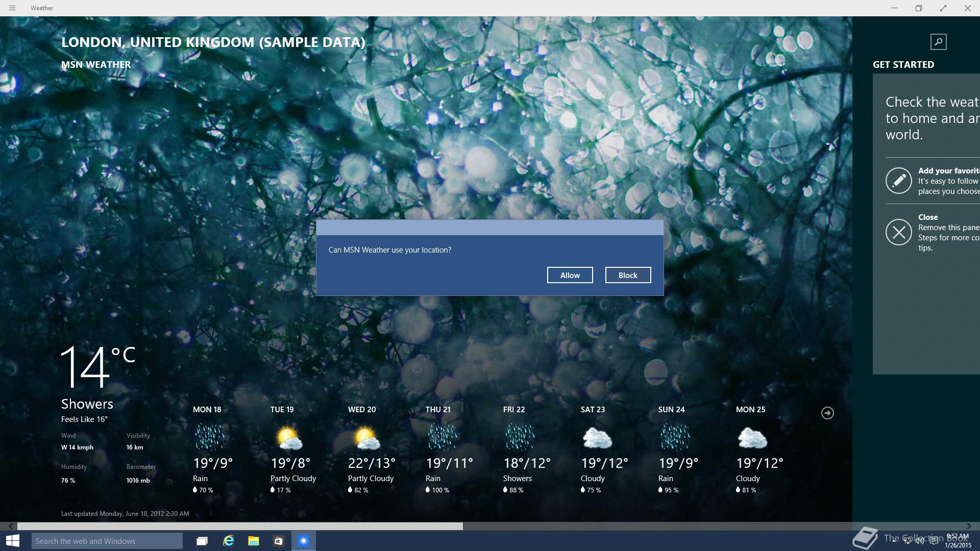Click the circled X close-panel icon
This screenshot has width=980, height=551.
coord(898,232)
